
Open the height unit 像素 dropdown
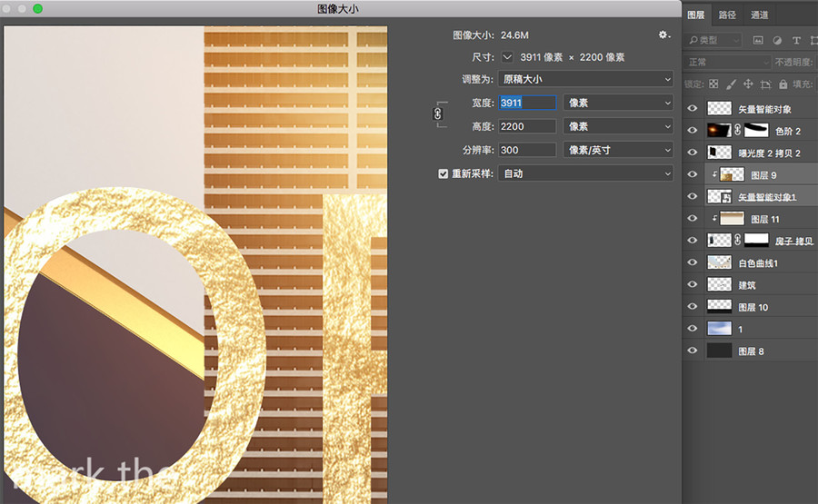coord(618,126)
